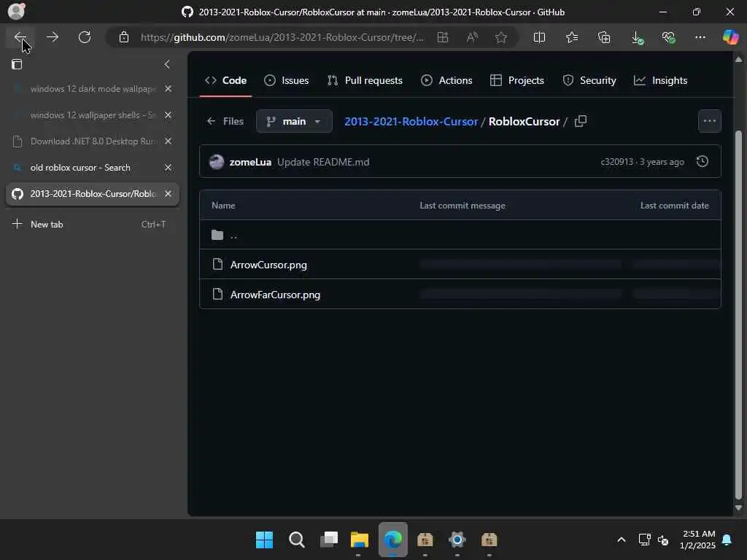Open split screen view
This screenshot has width=747, height=560.
539,37
